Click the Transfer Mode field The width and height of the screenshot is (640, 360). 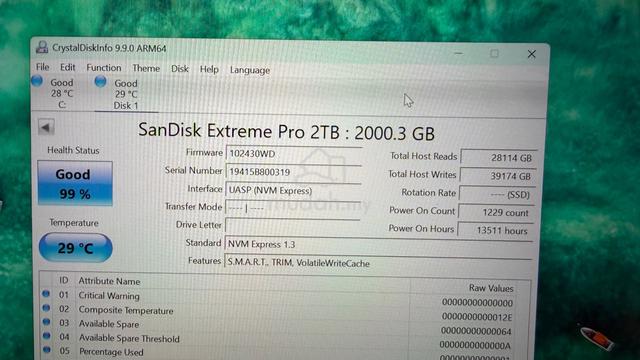coord(292,208)
